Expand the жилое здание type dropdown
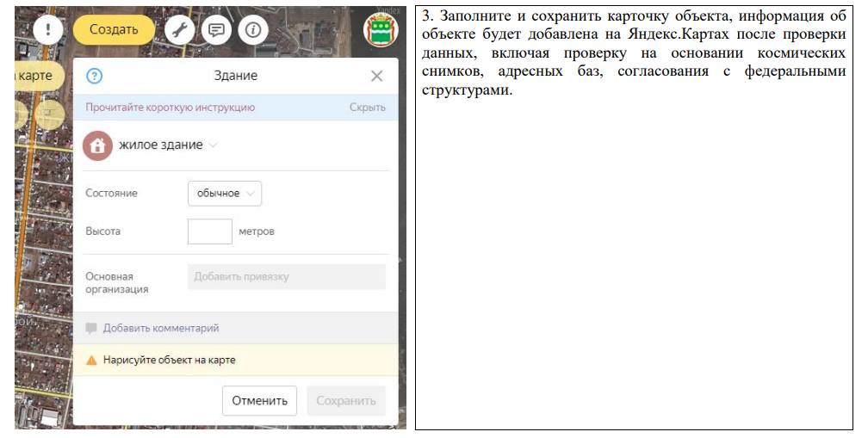The image size is (868, 438). 168,145
